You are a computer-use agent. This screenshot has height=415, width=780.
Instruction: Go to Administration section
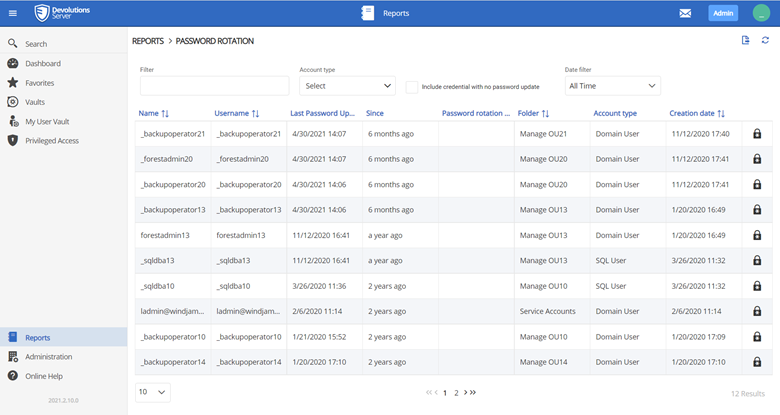click(48, 357)
